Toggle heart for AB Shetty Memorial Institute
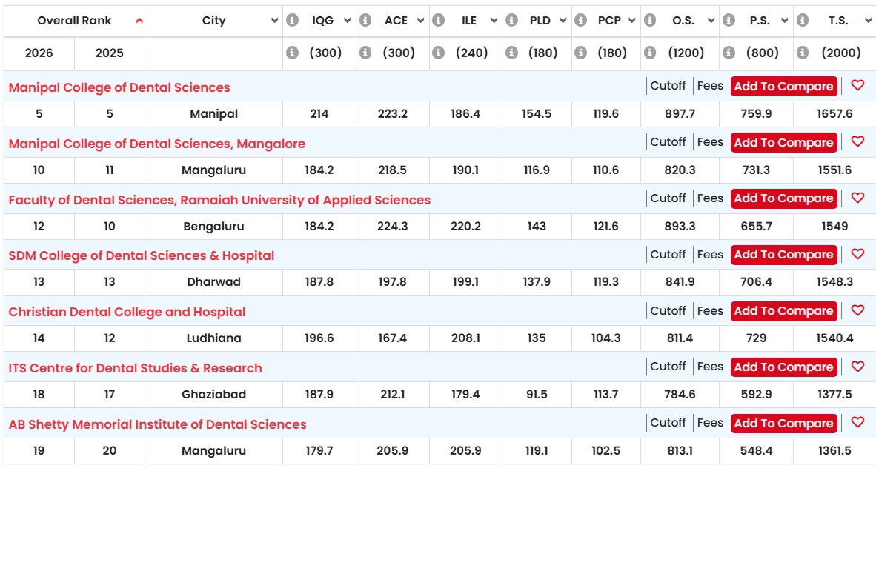Screen dimensions: 876x588 (x=857, y=423)
